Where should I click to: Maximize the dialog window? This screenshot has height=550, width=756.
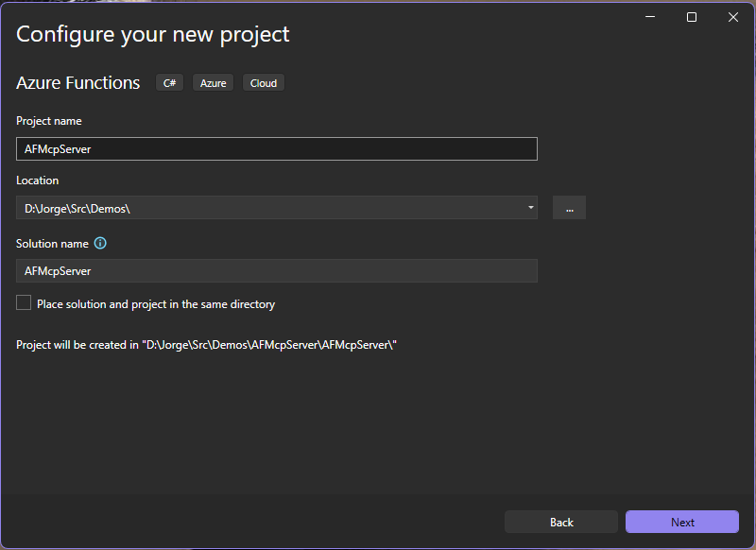point(691,16)
